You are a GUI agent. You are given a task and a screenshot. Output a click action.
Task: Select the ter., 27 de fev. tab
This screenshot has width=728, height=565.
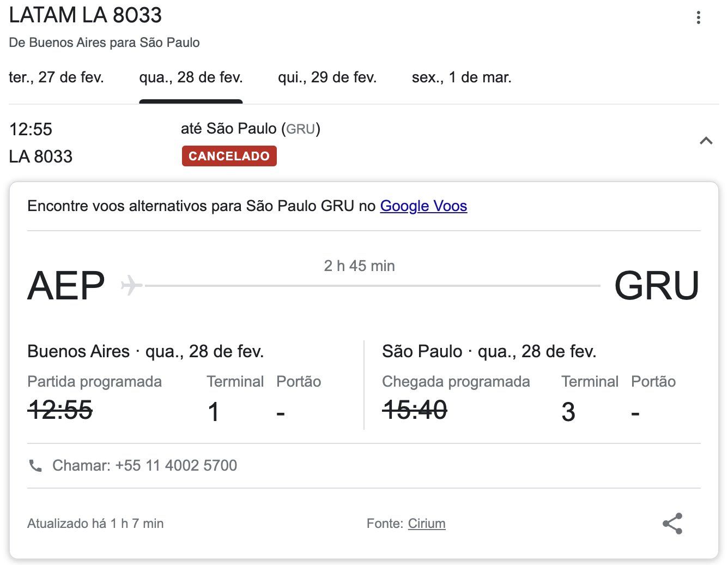(56, 77)
